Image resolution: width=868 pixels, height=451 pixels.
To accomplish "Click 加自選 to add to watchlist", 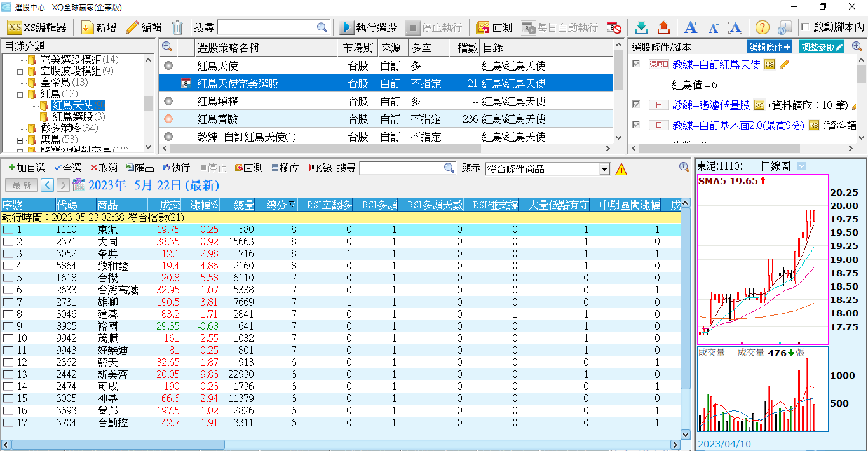I will [27, 168].
